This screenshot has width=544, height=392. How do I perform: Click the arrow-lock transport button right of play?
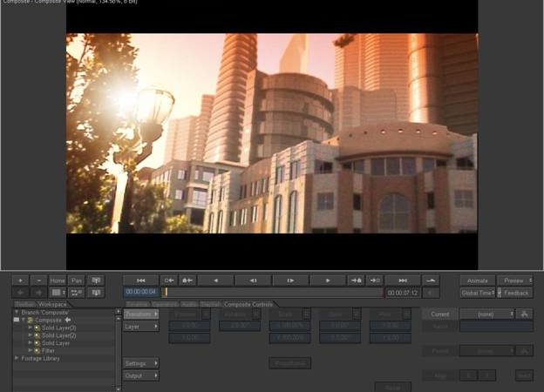tap(356, 280)
